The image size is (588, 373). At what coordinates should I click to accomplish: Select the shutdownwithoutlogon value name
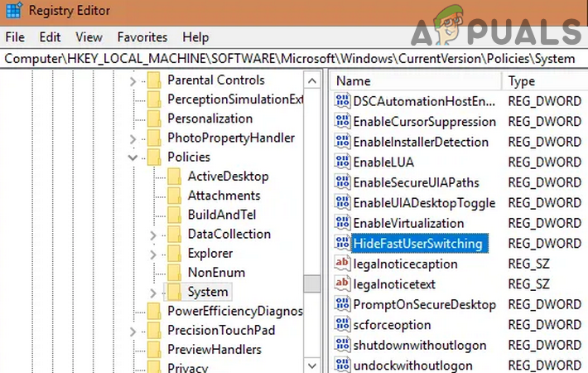point(420,345)
